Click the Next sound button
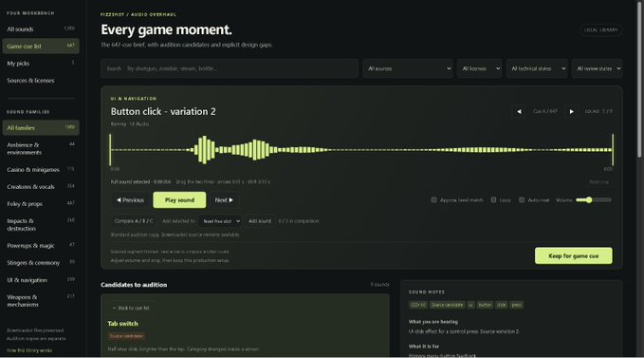This screenshot has height=358, width=644. (x=224, y=200)
